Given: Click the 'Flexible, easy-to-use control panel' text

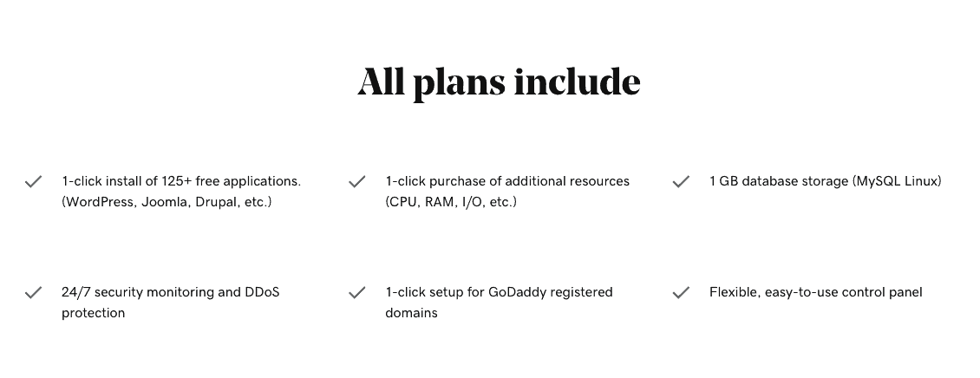Looking at the screenshot, I should point(815,292).
